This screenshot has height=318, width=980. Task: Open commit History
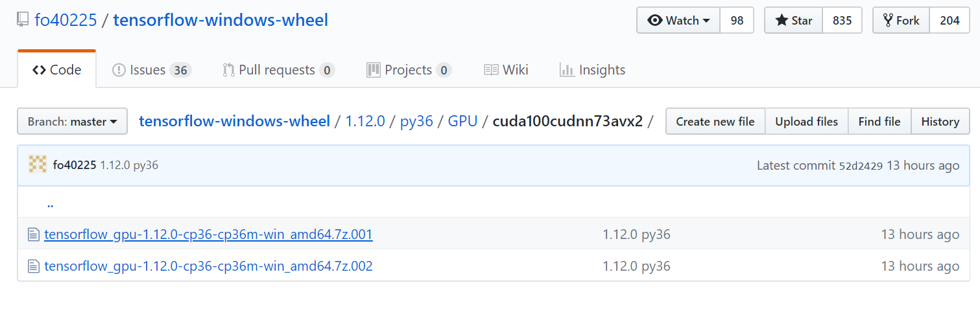tap(940, 121)
